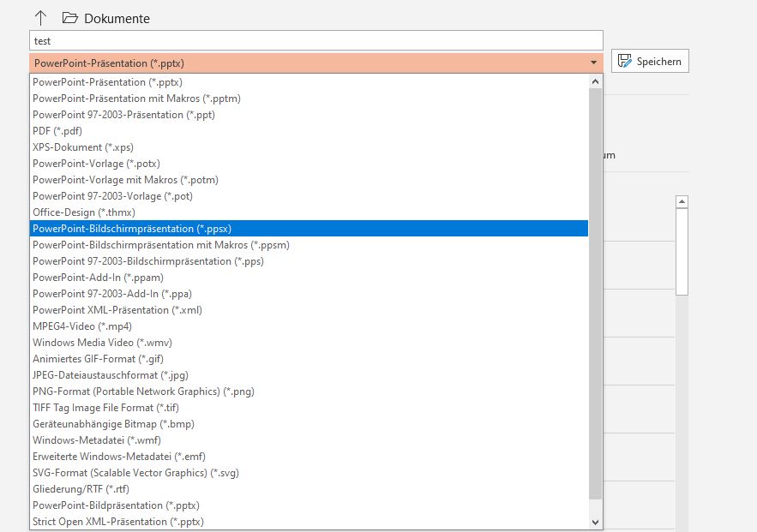Viewport: 757px width, 532px height.
Task: Select PowerPoint-Präsentation mit Makros (*.pptm)
Action: point(309,99)
